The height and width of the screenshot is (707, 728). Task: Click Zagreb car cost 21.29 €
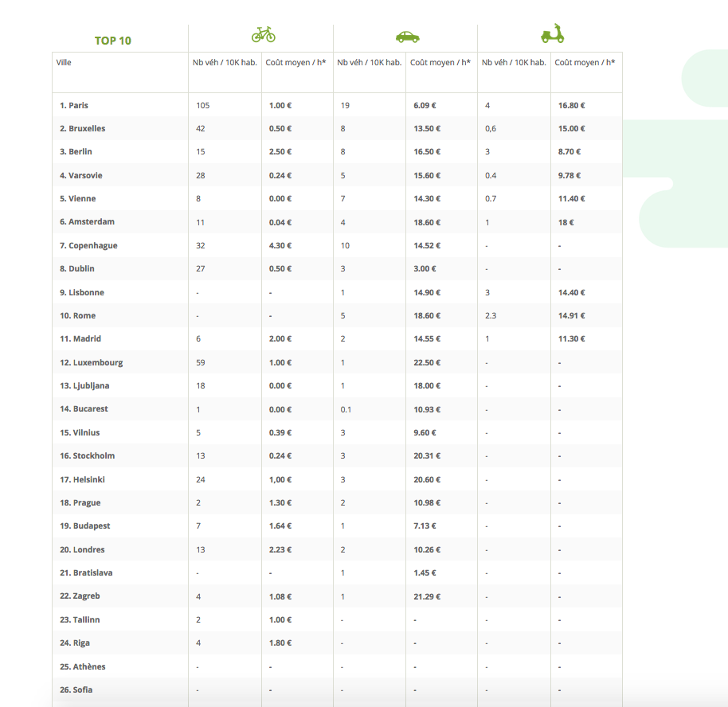pyautogui.click(x=427, y=596)
